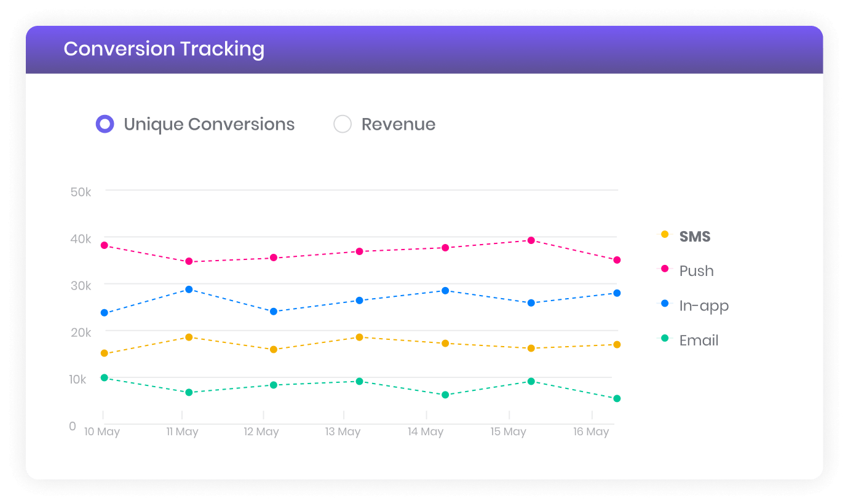
Task: Click the 15 May axis label
Action: [509, 432]
